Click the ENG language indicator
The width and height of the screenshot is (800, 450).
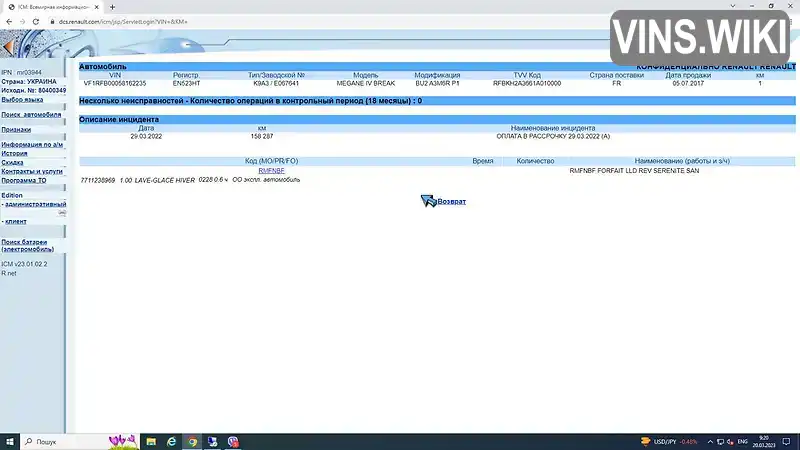pyautogui.click(x=743, y=441)
